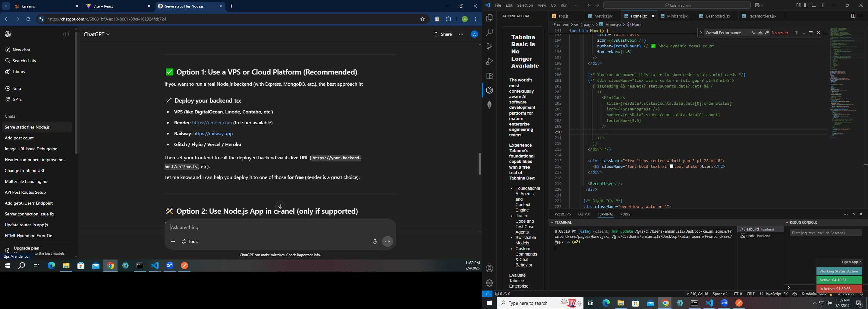
Task: Open the Run and Debug view
Action: 489,61
